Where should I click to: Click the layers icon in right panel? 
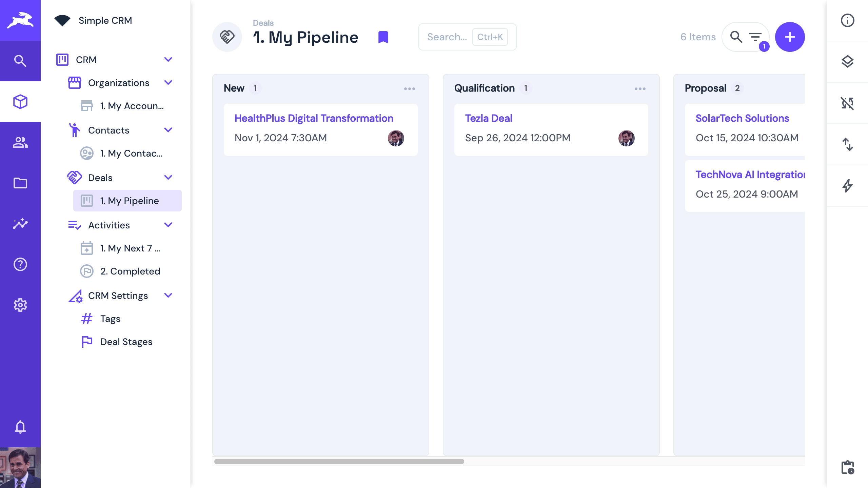847,62
